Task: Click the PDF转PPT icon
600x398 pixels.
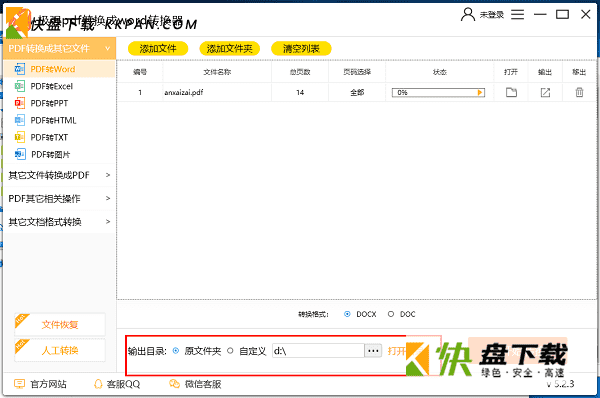Action: [20, 103]
